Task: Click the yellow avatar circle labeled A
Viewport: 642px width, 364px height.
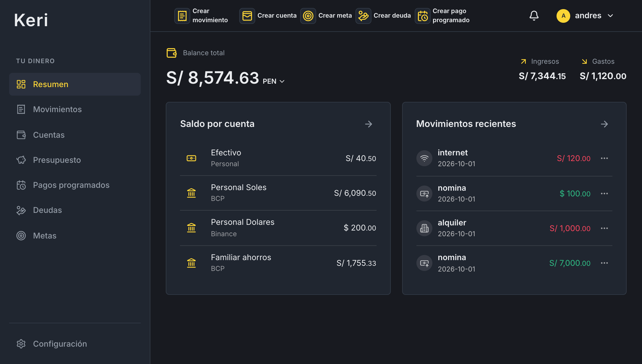Action: [563, 16]
